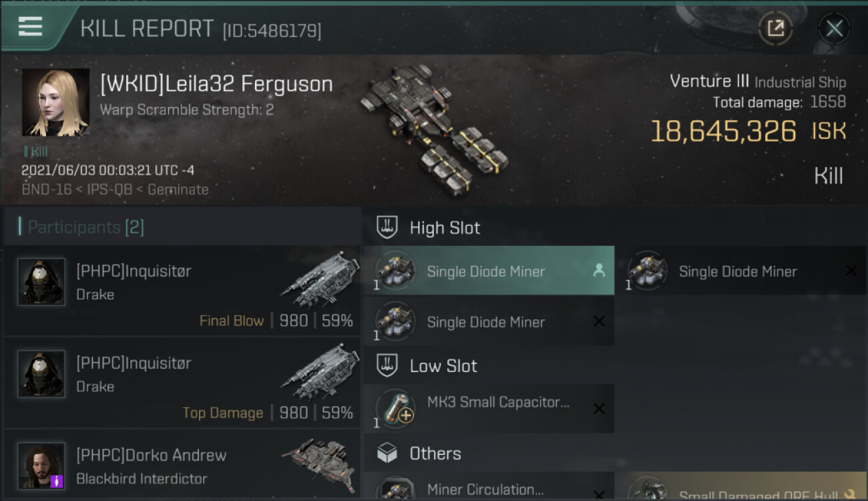This screenshot has width=868, height=501.
Task: Click the Low Slot section header
Action: click(443, 365)
